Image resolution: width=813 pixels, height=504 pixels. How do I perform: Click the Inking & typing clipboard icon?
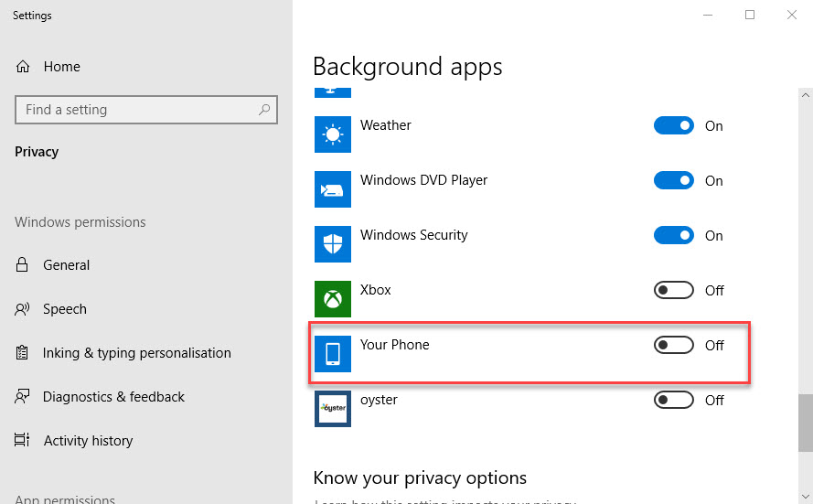coord(22,352)
